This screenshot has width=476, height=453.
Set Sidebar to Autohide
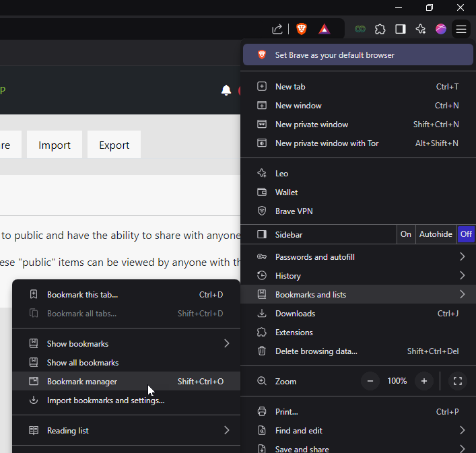point(436,234)
